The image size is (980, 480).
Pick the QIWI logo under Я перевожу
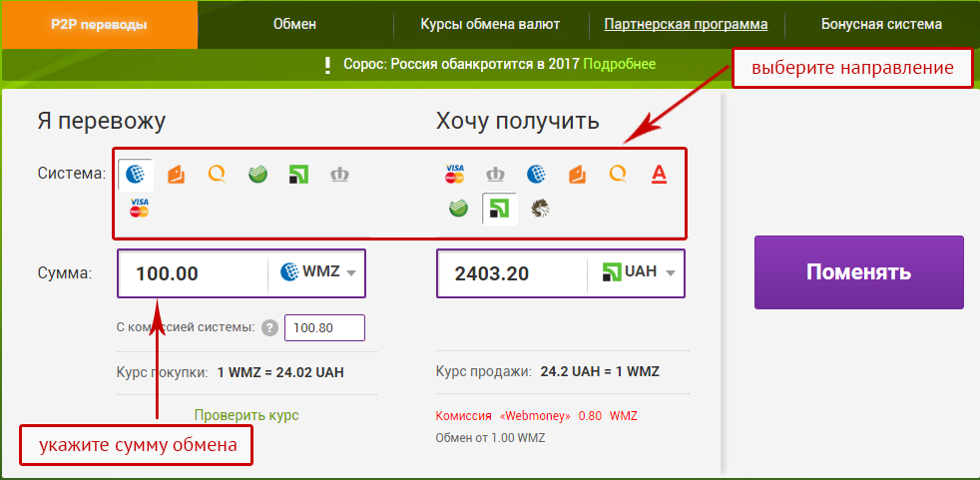click(217, 174)
